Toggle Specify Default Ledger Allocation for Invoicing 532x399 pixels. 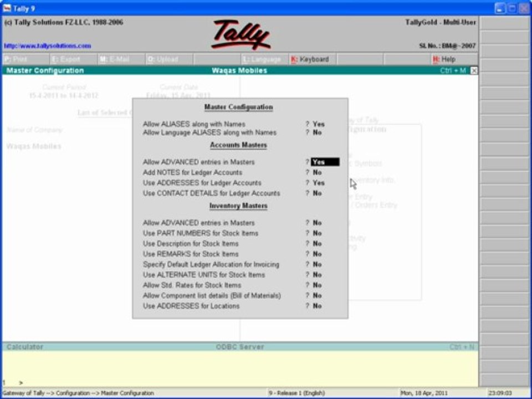(x=317, y=264)
